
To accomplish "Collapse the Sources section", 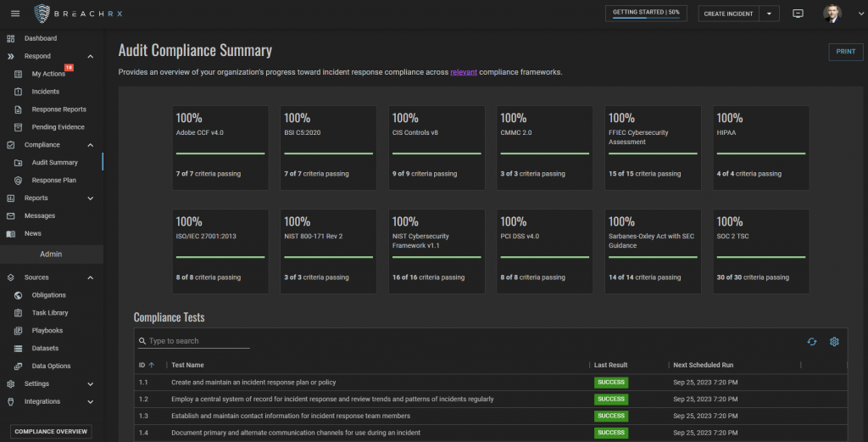I will pyautogui.click(x=90, y=277).
